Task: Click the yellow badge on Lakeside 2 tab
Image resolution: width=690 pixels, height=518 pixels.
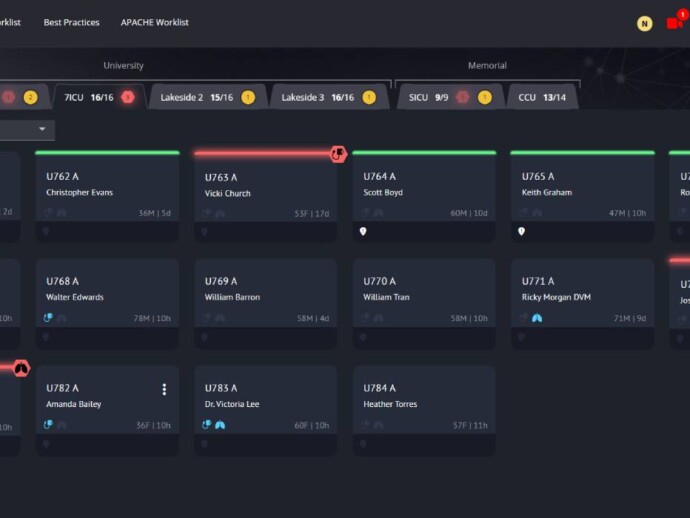Action: click(x=248, y=97)
